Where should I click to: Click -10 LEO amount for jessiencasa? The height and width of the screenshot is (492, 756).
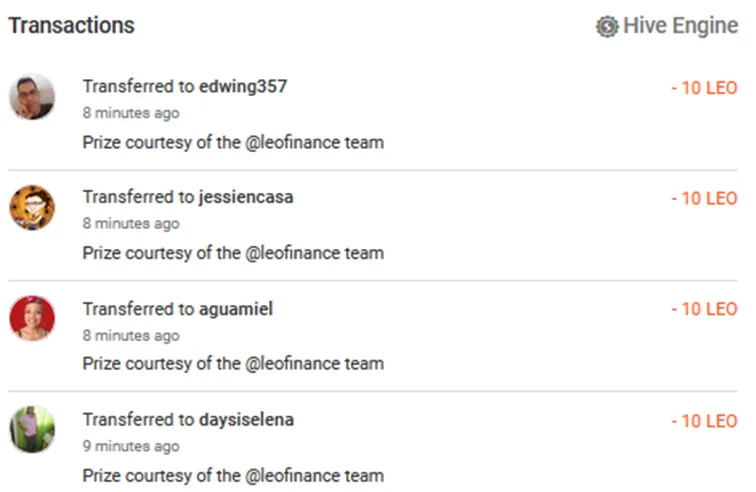pos(704,198)
